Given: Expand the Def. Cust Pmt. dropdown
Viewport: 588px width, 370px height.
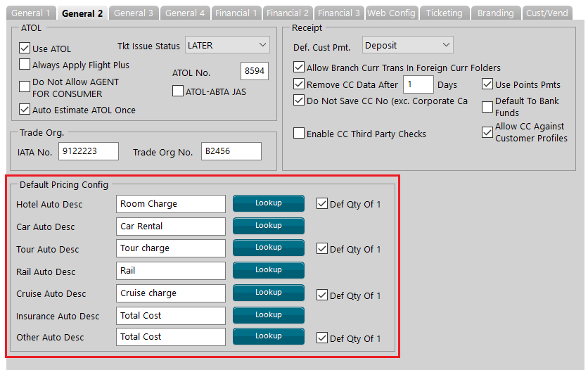Looking at the screenshot, I should point(408,45).
